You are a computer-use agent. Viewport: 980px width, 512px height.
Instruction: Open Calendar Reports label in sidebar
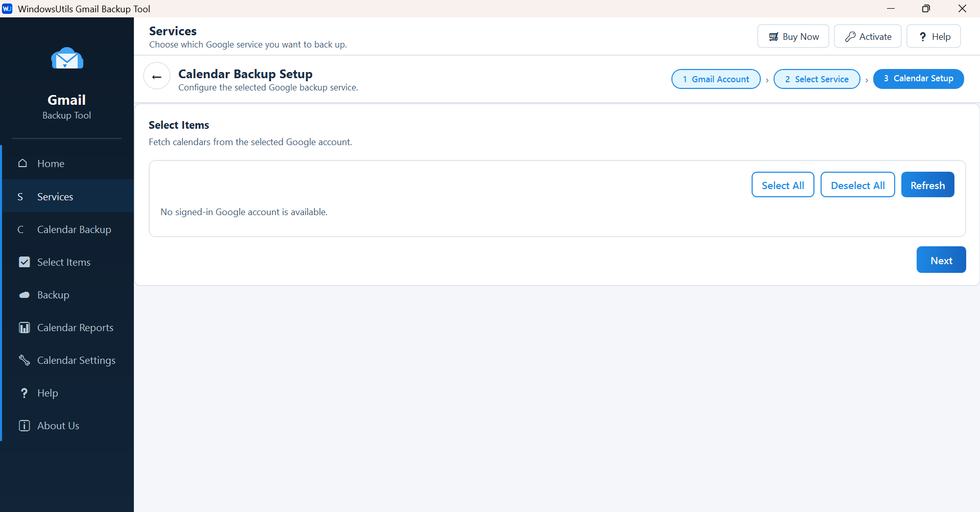pyautogui.click(x=75, y=328)
